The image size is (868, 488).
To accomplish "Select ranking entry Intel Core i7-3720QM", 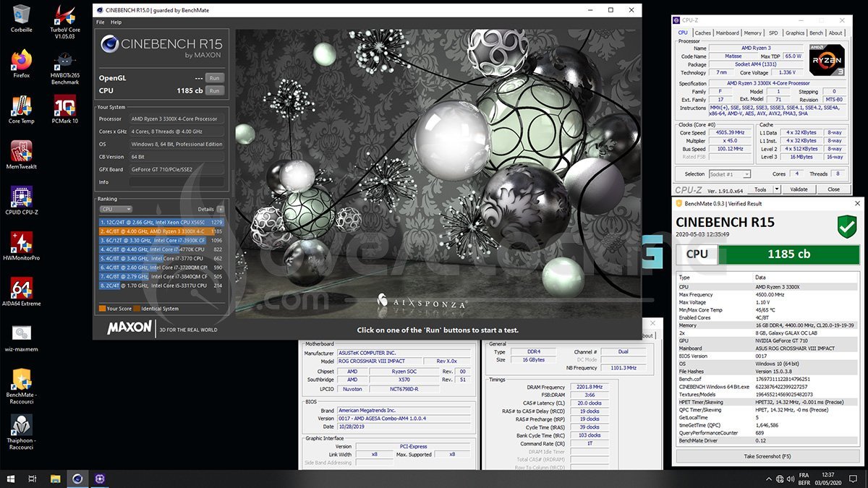I will tap(163, 267).
